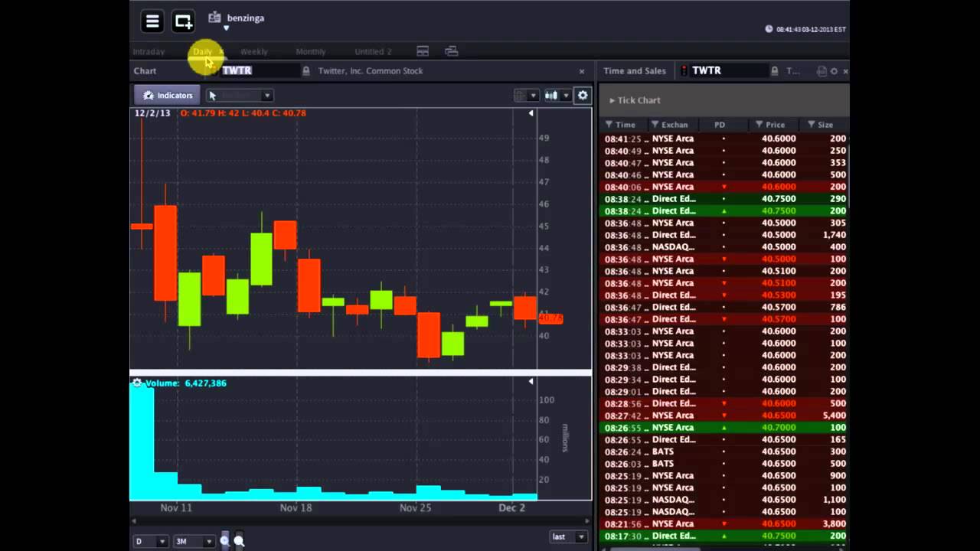Open the main hamburger menu
Viewport: 980px width, 551px height.
(x=152, y=21)
